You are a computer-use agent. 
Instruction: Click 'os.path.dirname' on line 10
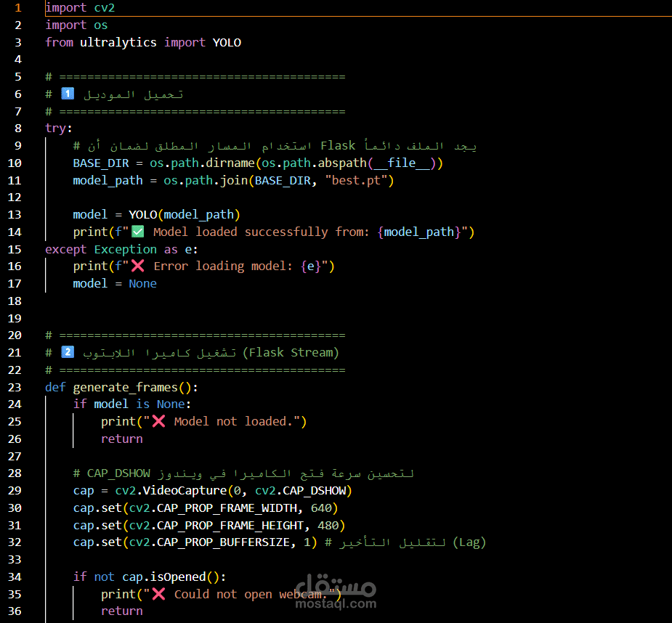pos(202,163)
